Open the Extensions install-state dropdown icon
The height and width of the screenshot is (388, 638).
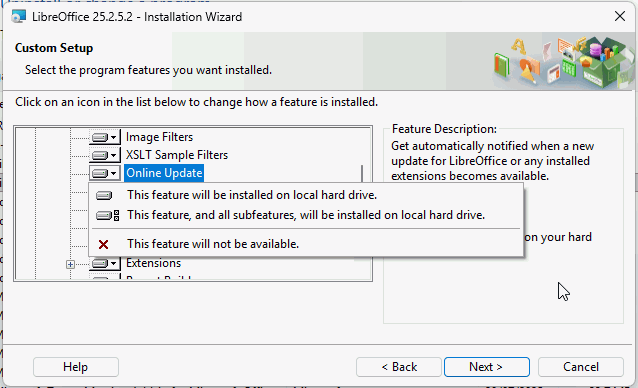(x=105, y=263)
